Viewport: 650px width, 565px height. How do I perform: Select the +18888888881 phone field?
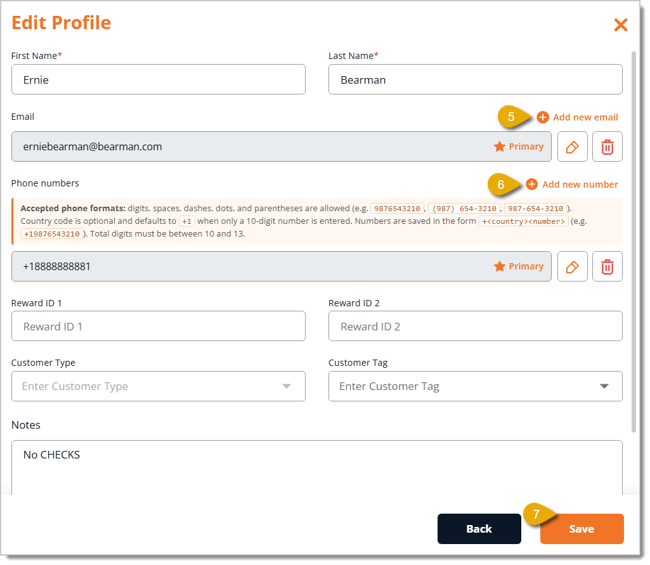[x=281, y=267]
